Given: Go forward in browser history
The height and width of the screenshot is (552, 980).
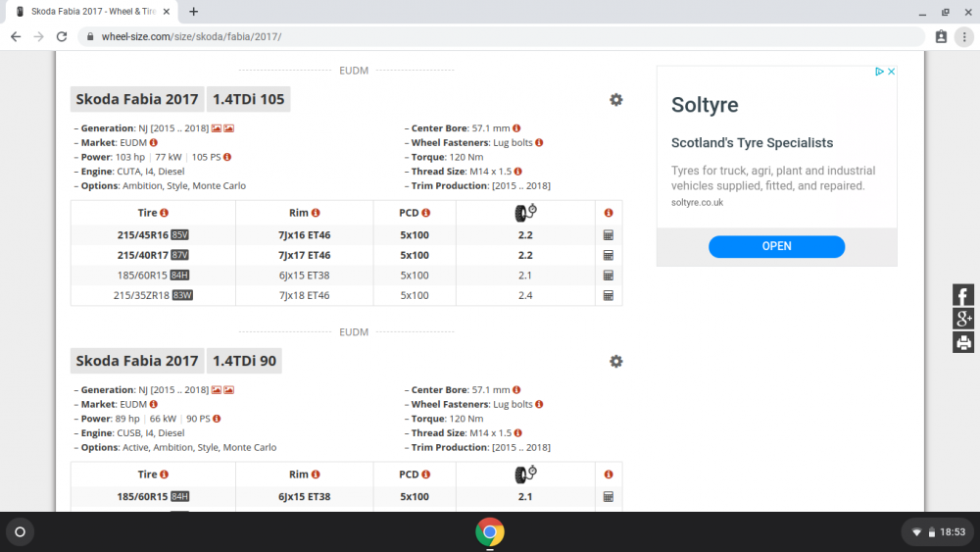Looking at the screenshot, I should pos(39,37).
